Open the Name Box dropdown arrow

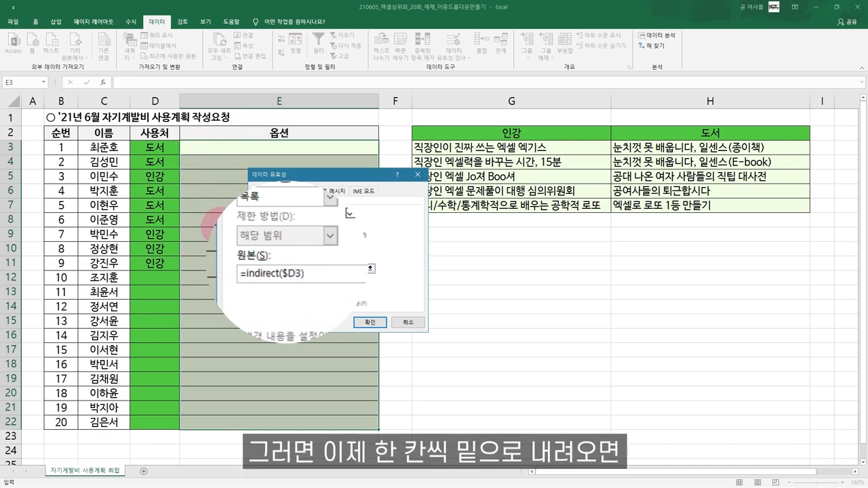[x=43, y=82]
